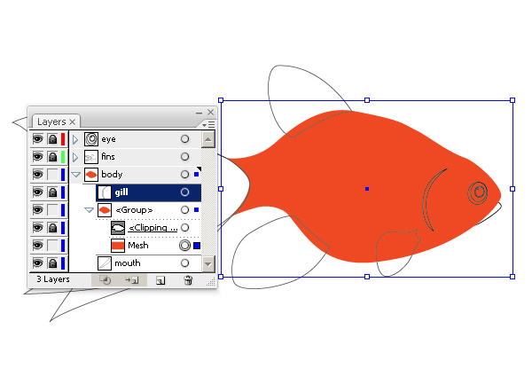The width and height of the screenshot is (532, 392).
Task: Select the 'Mesh' row name
Action: (x=138, y=245)
